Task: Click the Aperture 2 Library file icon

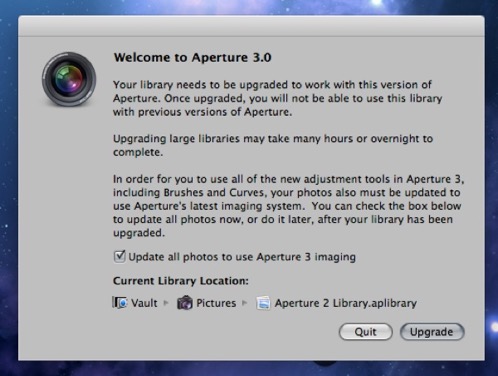Action: click(263, 303)
